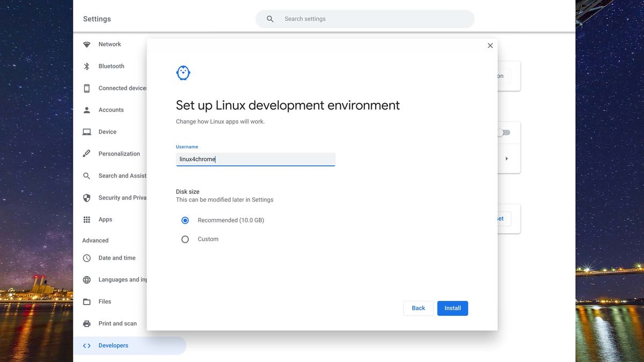Open Files using the folder icon

coord(86,301)
